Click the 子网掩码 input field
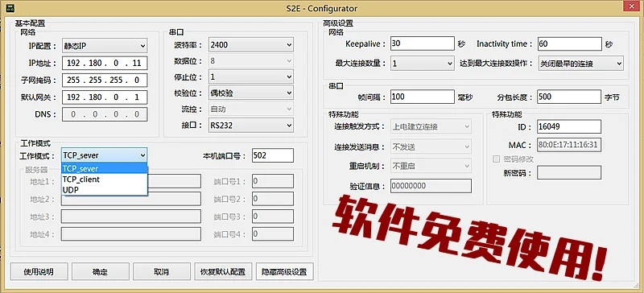Viewport: 644px width, 293px height. tap(105, 80)
